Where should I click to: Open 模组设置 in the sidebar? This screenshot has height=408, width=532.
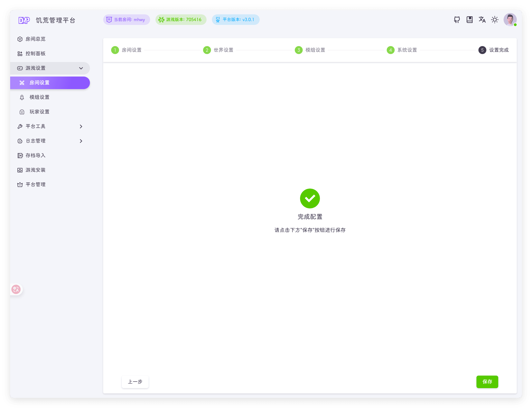pos(39,97)
